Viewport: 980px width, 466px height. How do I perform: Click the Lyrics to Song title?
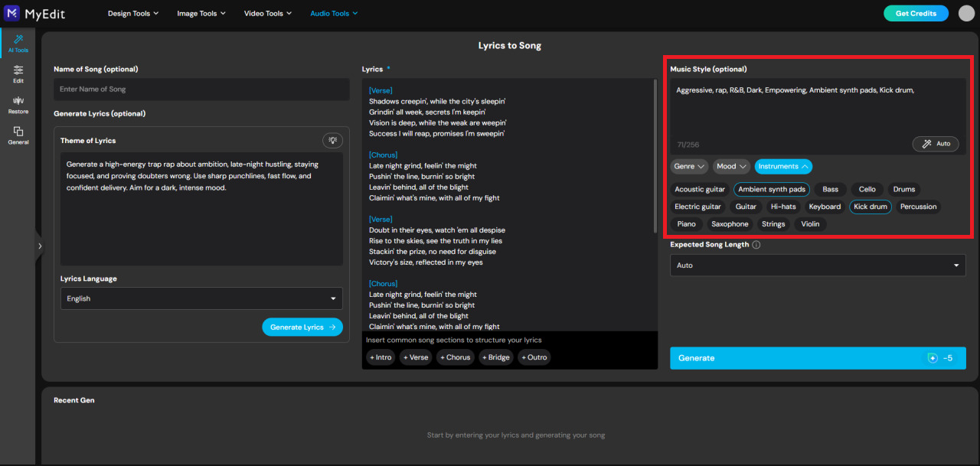[510, 45]
